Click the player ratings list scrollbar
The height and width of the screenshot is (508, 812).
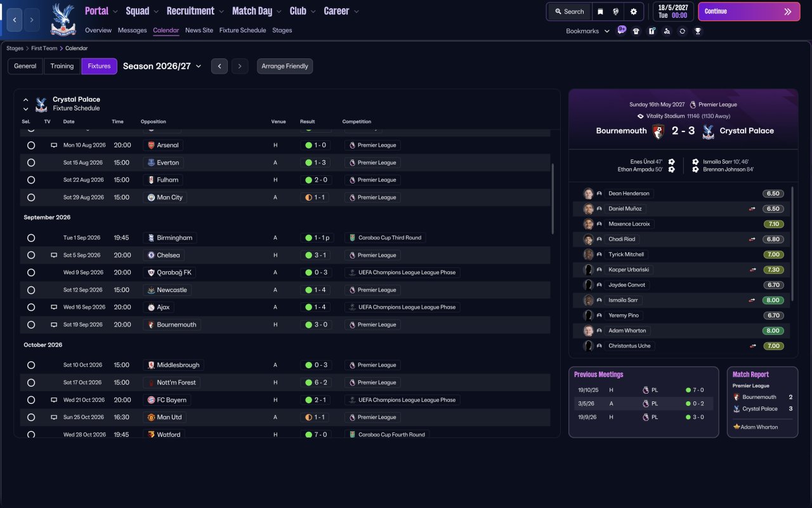tap(792, 244)
